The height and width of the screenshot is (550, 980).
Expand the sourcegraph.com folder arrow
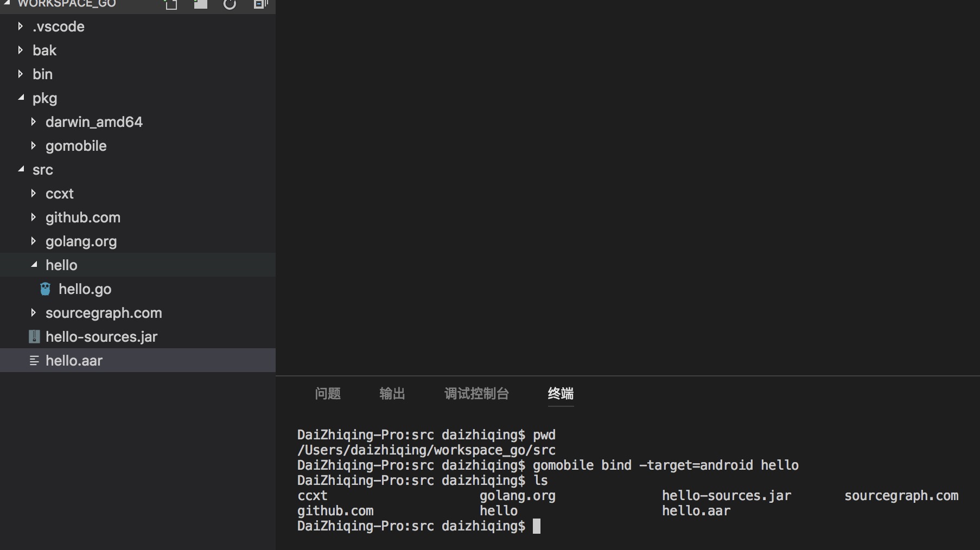[x=33, y=313]
